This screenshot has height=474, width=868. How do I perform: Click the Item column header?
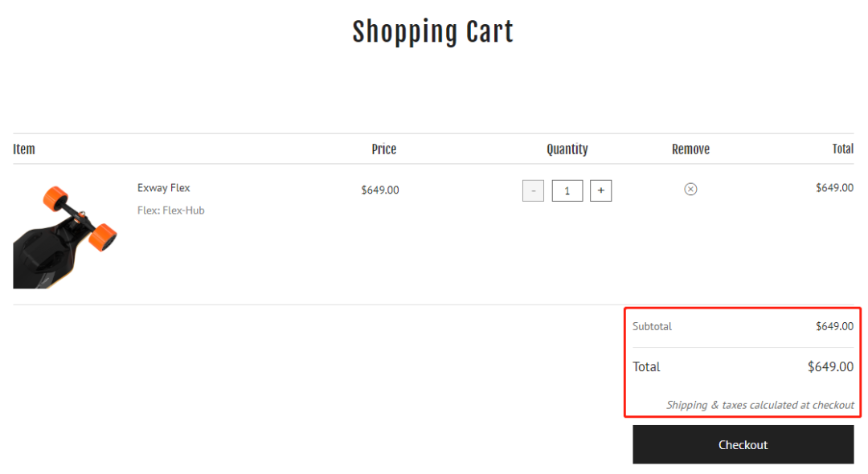pos(24,149)
